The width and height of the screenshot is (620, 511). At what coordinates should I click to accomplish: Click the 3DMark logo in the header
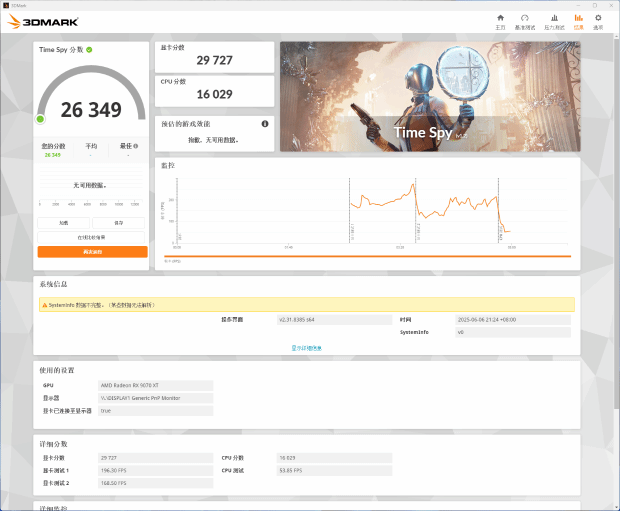[43, 22]
